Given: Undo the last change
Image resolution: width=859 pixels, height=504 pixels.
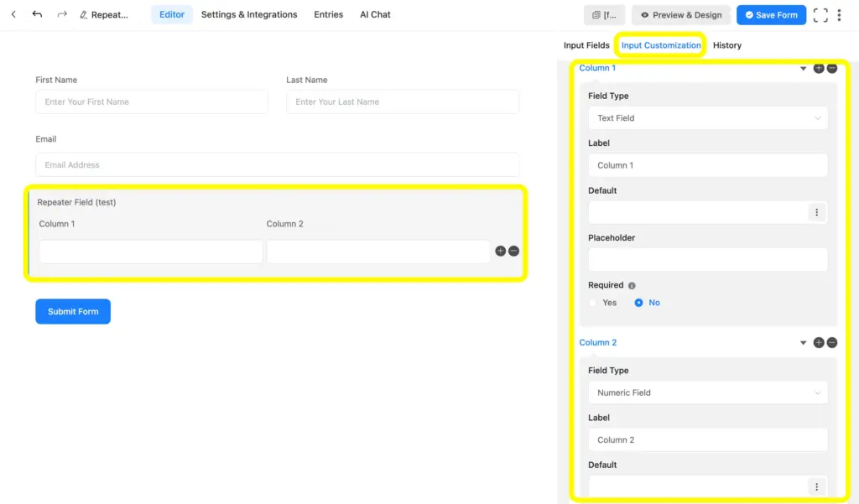Looking at the screenshot, I should [37, 14].
